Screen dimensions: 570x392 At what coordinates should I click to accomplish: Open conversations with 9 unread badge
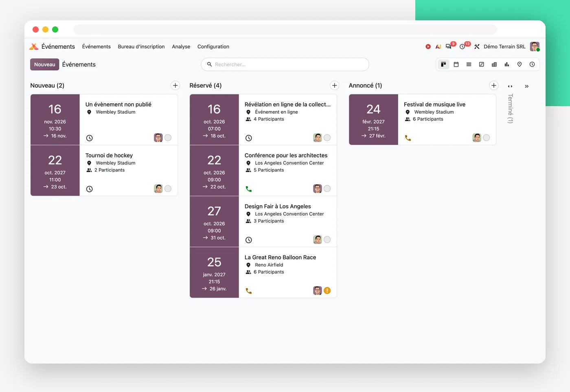449,46
